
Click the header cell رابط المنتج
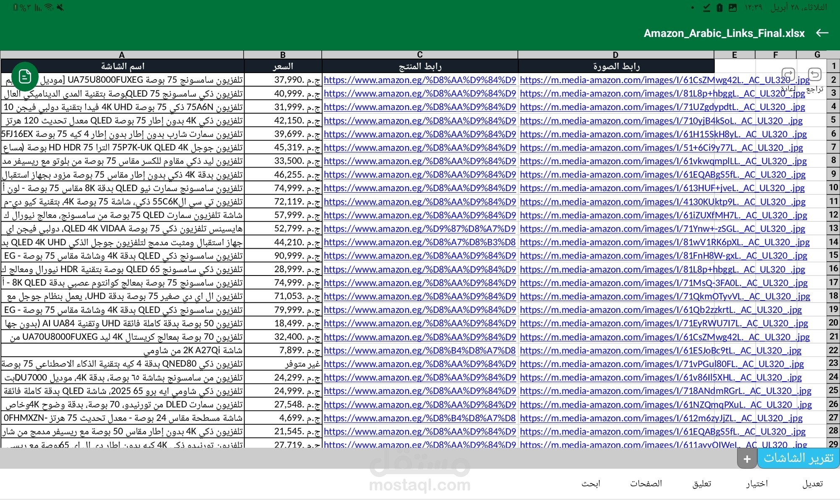420,66
